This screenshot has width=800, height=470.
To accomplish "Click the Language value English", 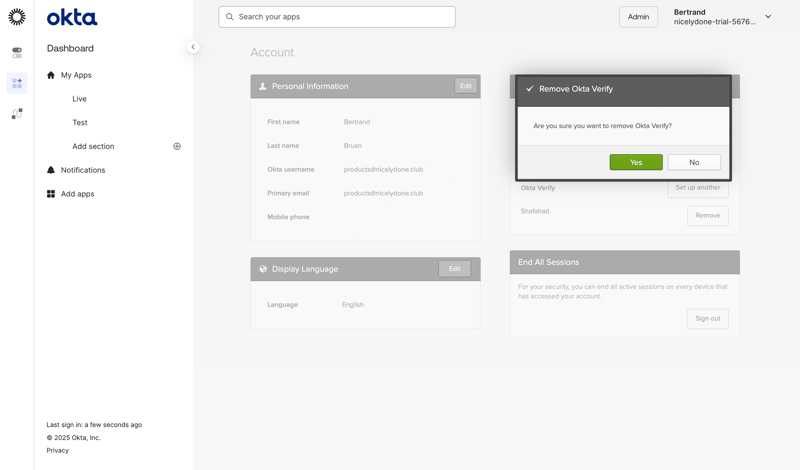I will 353,305.
